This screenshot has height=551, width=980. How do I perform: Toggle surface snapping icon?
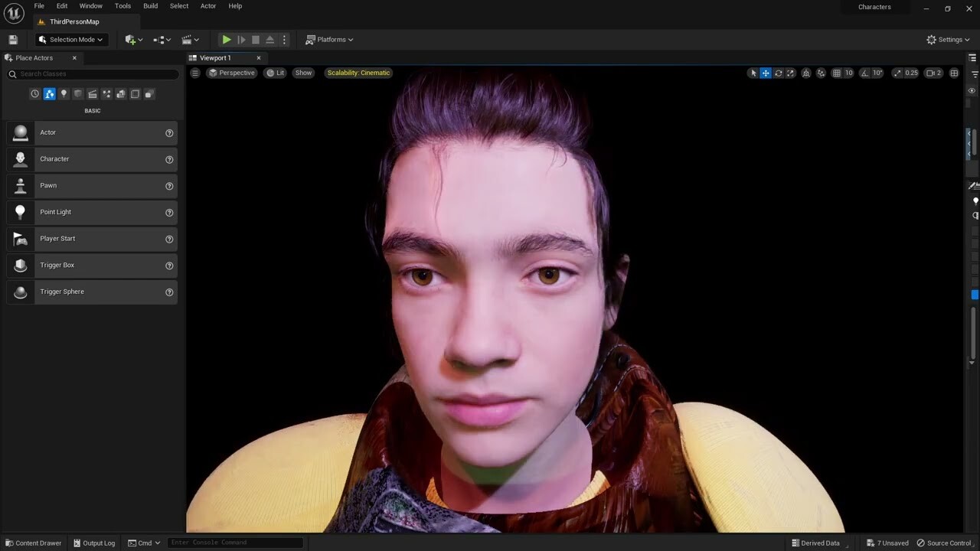(822, 73)
